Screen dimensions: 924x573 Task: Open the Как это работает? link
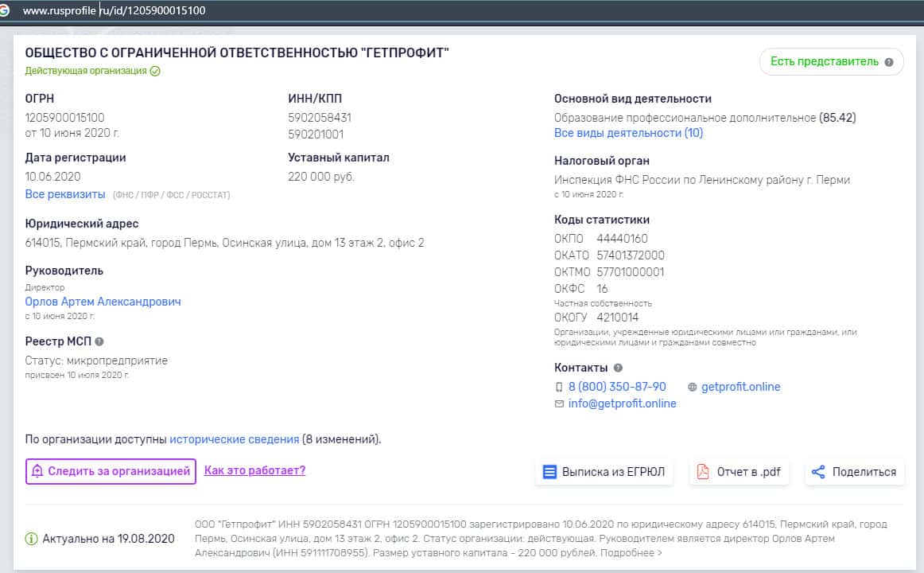pyautogui.click(x=254, y=470)
